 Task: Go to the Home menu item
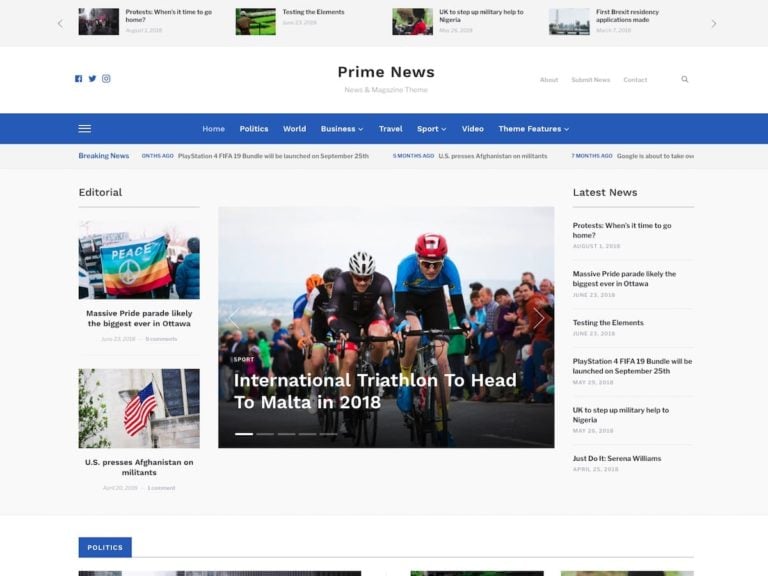(x=214, y=129)
